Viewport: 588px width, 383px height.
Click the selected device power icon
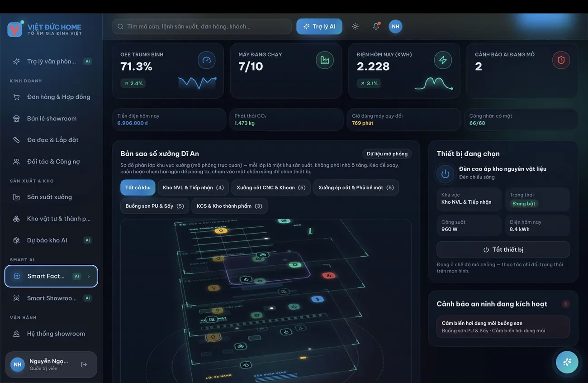tap(445, 173)
